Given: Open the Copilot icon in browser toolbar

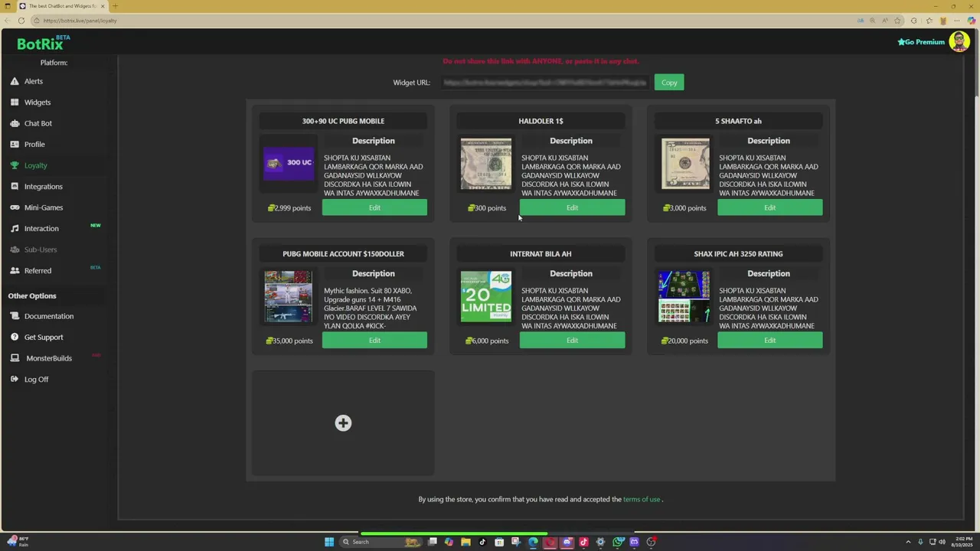Looking at the screenshot, I should click(x=972, y=21).
